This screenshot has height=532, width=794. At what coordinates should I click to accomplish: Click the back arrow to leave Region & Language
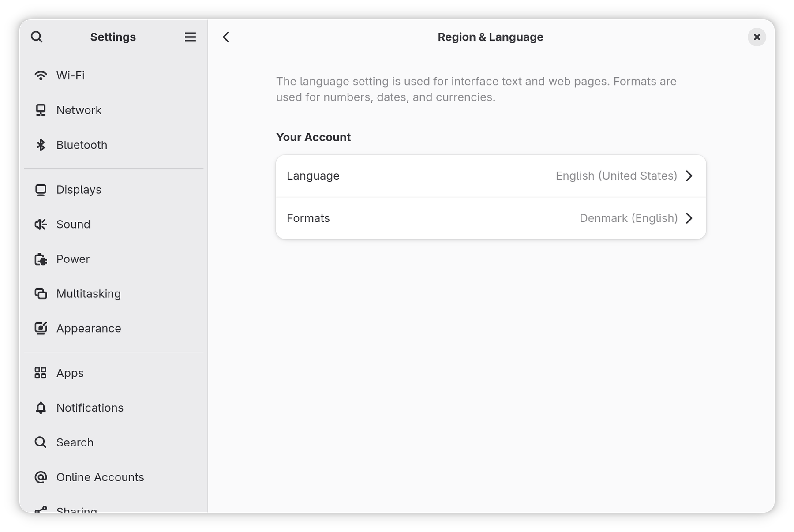(226, 37)
